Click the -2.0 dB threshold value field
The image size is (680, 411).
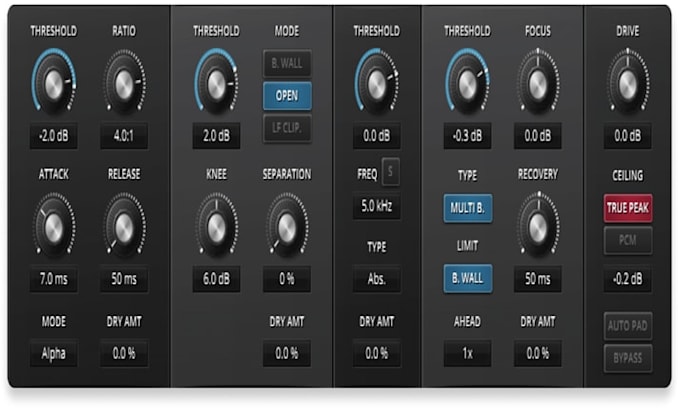click(x=54, y=136)
